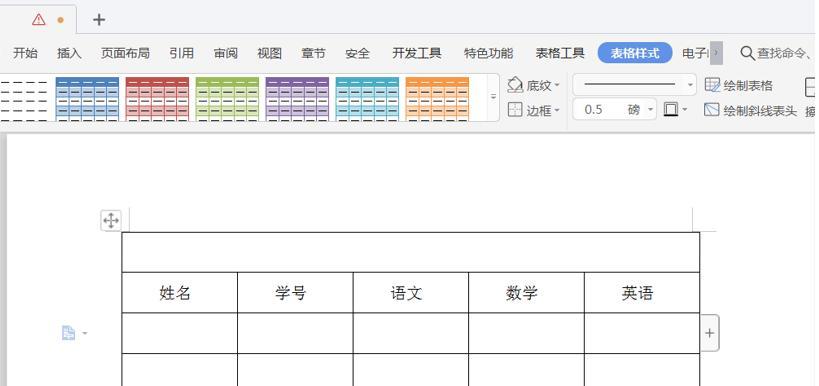Apply the red table style
The image size is (819, 386).
coord(157,99)
